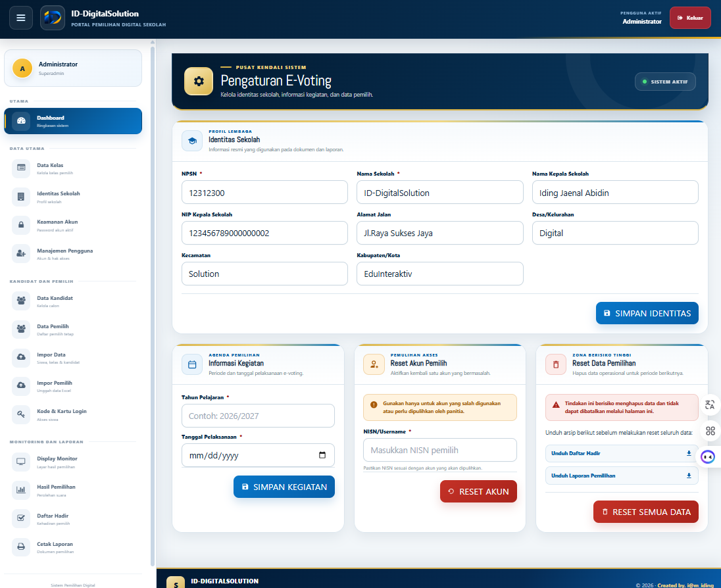
Task: Click the RESET AKUN button
Action: pos(478,491)
